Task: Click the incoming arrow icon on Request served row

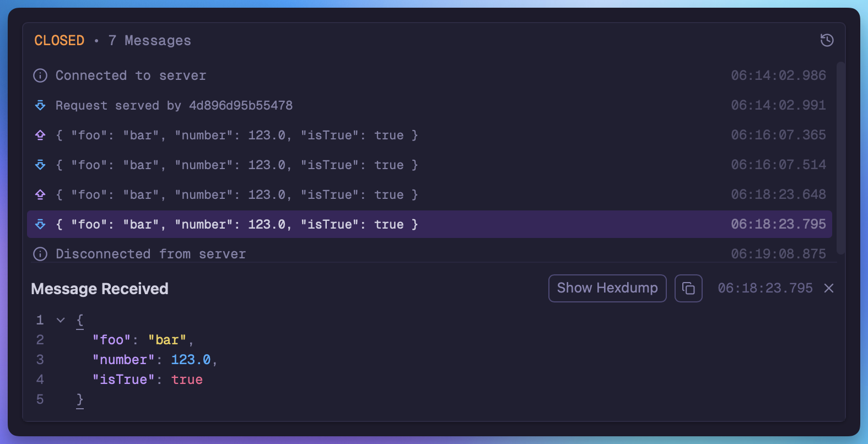Action: pos(40,105)
